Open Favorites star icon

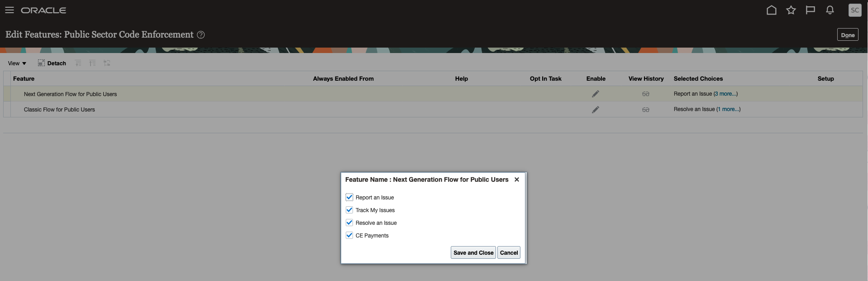pyautogui.click(x=791, y=10)
